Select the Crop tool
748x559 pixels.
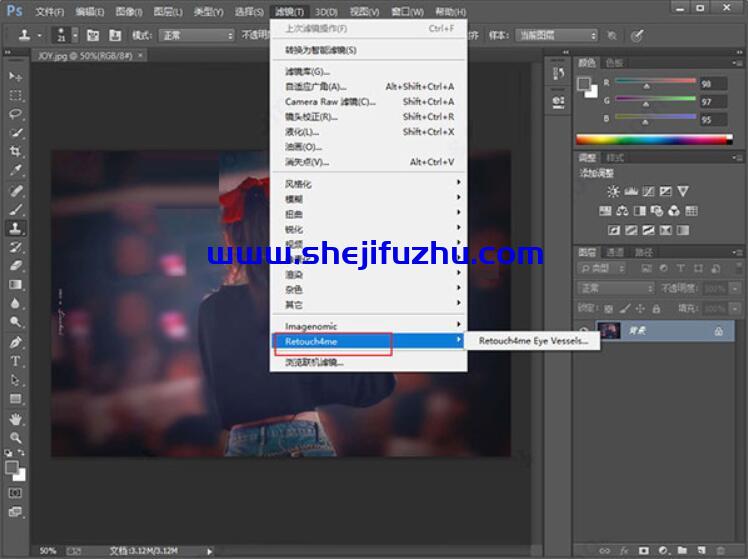click(x=15, y=152)
